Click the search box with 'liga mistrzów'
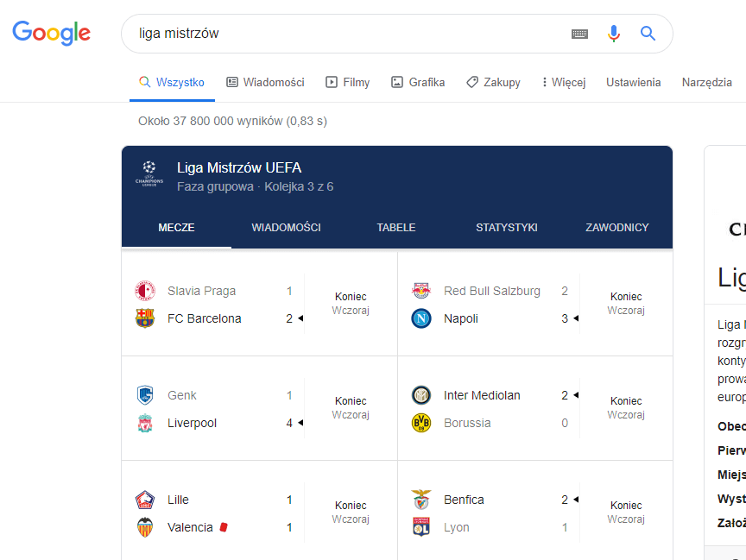This screenshot has height=560, width=746. pos(345,34)
